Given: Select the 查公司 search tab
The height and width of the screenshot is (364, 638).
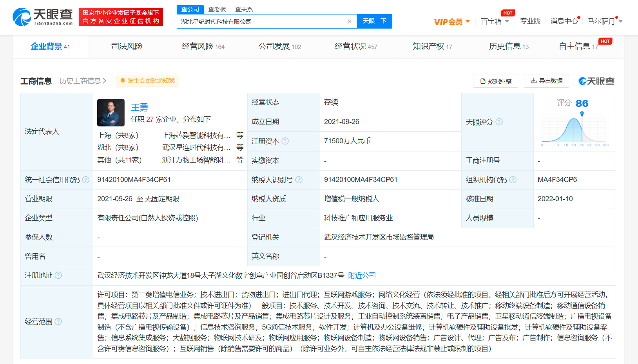Looking at the screenshot, I should [x=190, y=9].
